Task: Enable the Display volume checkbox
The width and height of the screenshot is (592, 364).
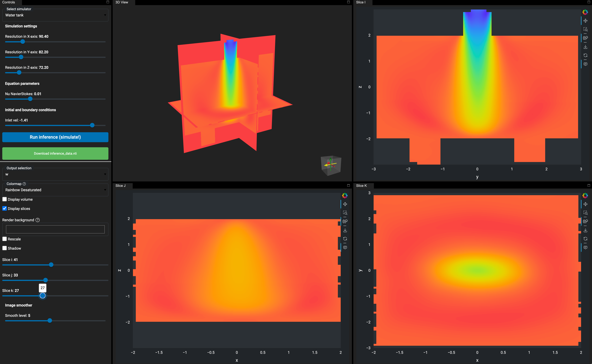Action: (5, 199)
